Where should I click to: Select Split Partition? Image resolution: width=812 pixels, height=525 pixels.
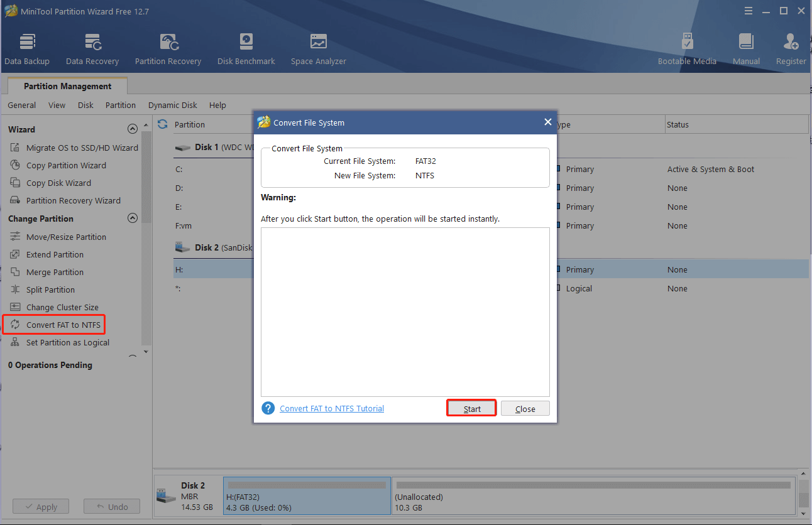(x=42, y=290)
